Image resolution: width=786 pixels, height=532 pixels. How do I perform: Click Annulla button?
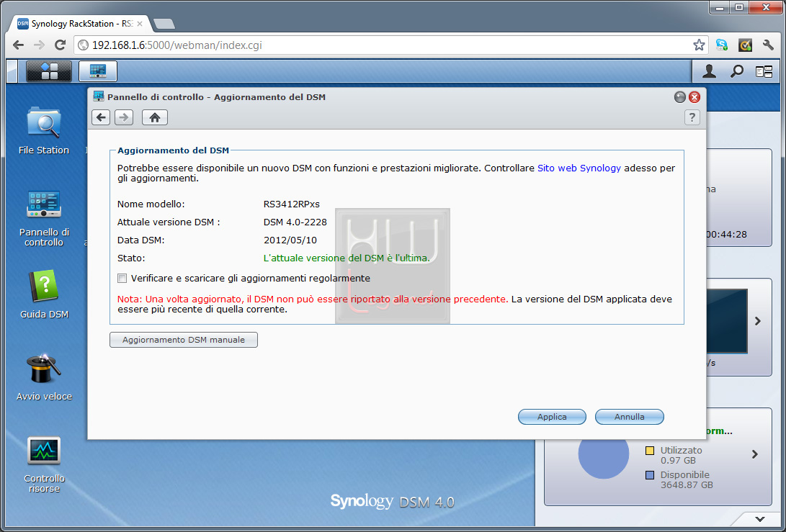coord(630,417)
